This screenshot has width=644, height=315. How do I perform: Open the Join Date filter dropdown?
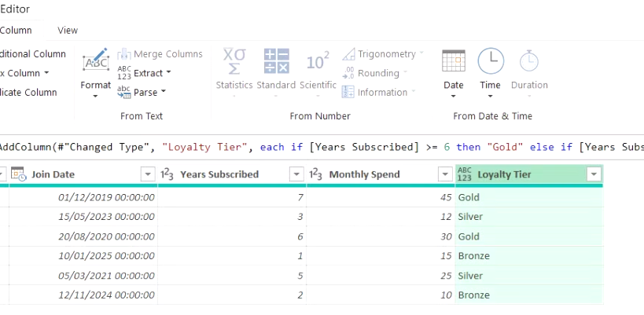point(148,174)
